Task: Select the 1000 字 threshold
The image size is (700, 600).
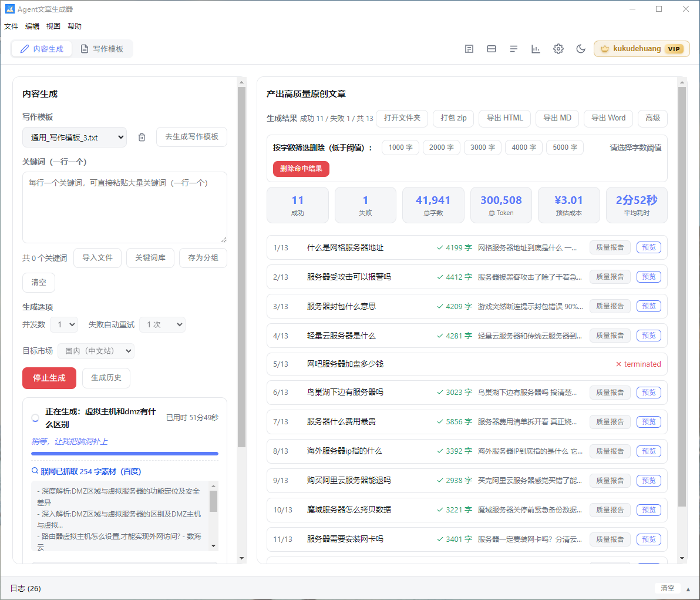Action: coord(401,148)
